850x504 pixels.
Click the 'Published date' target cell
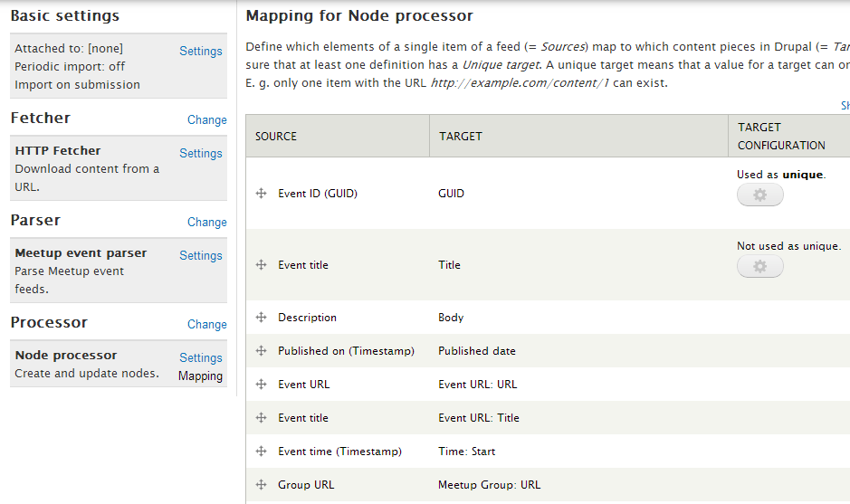[477, 351]
